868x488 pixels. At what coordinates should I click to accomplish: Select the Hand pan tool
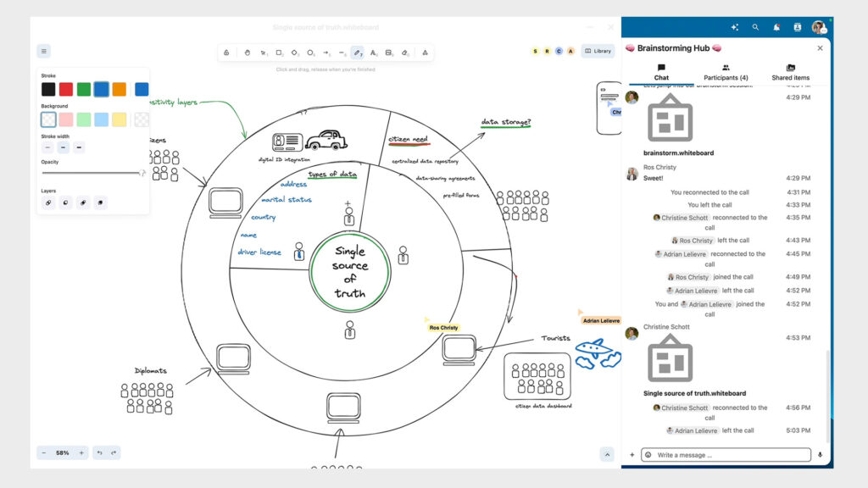pyautogui.click(x=248, y=53)
